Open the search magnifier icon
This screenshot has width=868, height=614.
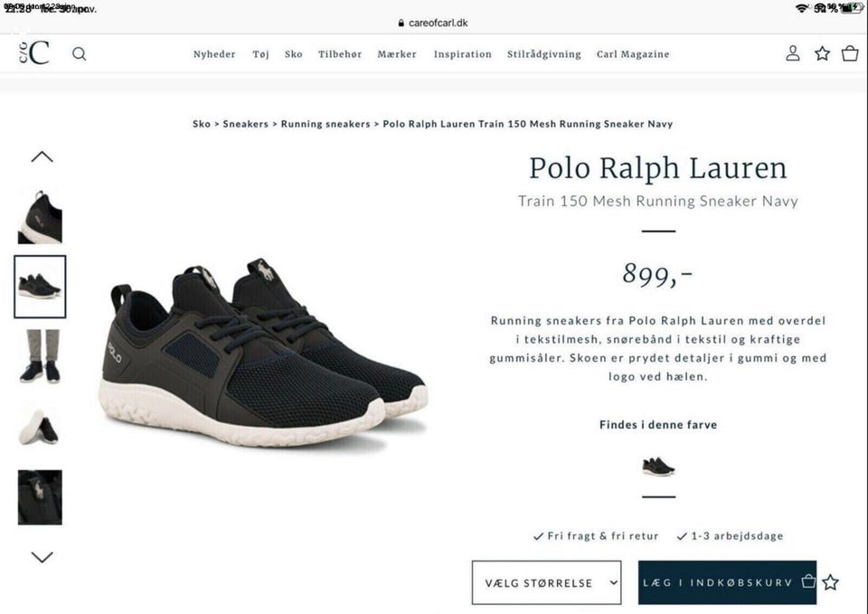coord(80,53)
